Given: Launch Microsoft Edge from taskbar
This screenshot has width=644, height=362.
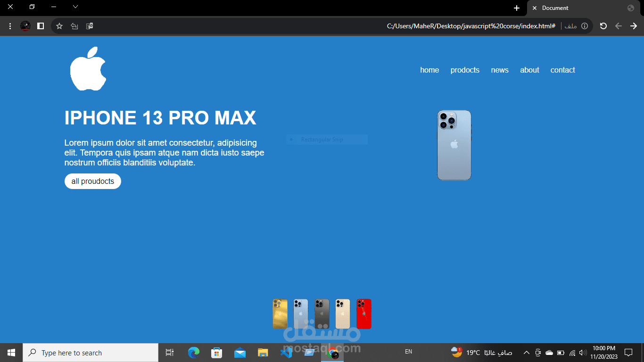Looking at the screenshot, I should coord(194,353).
